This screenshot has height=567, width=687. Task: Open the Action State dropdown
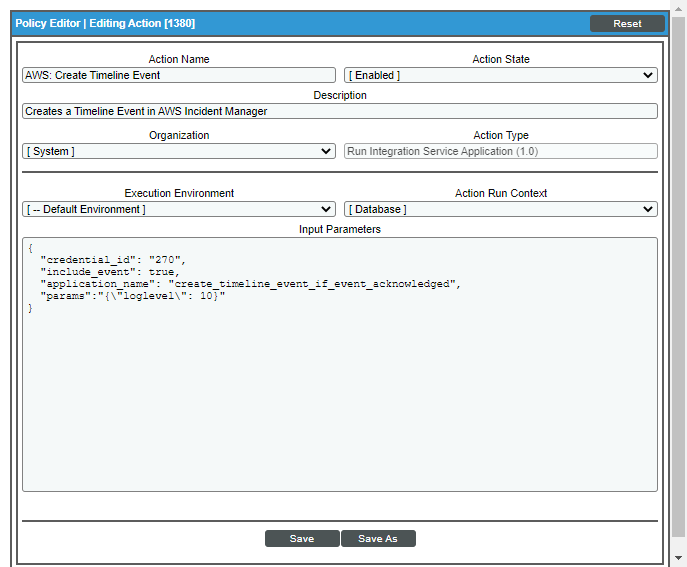coord(500,75)
